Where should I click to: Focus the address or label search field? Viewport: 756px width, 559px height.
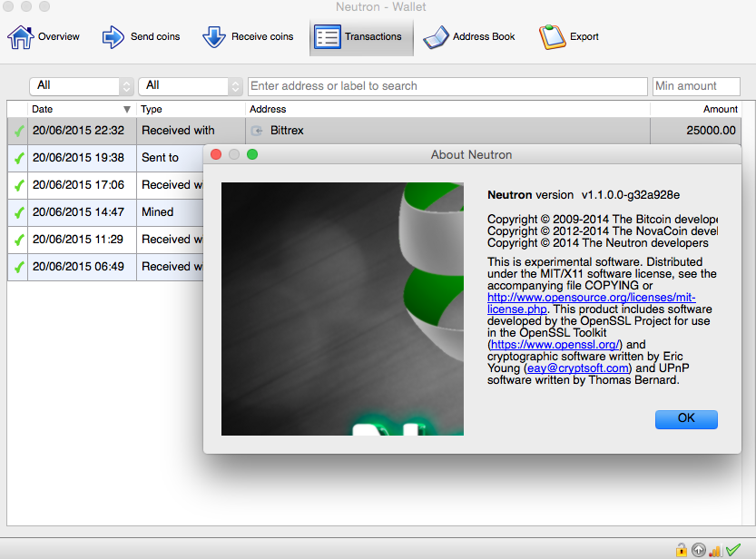tap(447, 86)
